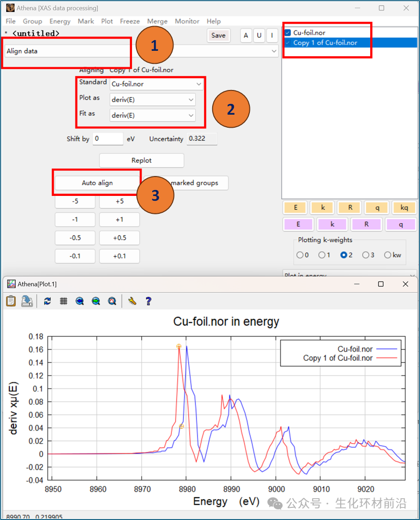The width and height of the screenshot is (420, 520).
Task: Click the Athena application icon in title bar
Action: click(x=10, y=8)
